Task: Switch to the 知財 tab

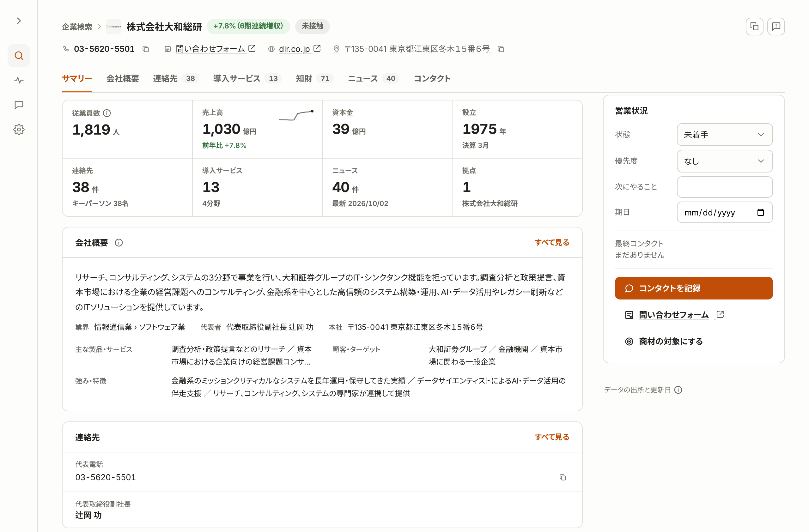Action: click(314, 79)
